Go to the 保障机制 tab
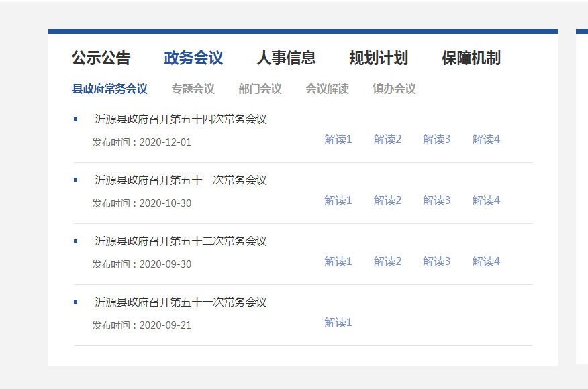Viewport: 588px width, 389px height. 471,58
